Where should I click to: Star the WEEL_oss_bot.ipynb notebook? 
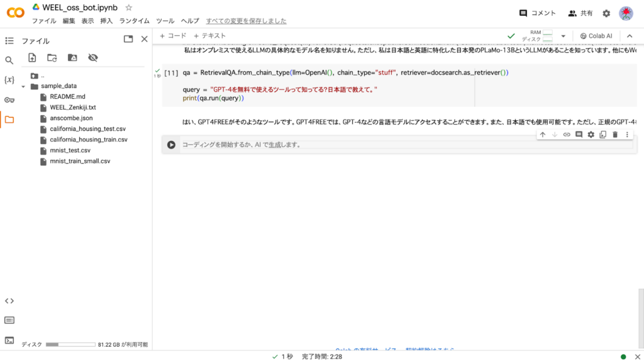pyautogui.click(x=129, y=8)
